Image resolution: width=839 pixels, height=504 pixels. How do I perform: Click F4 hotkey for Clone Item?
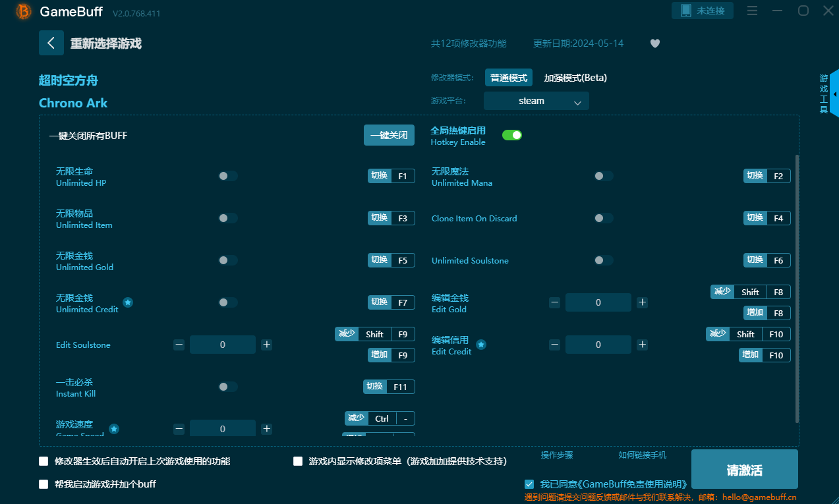[x=778, y=218]
